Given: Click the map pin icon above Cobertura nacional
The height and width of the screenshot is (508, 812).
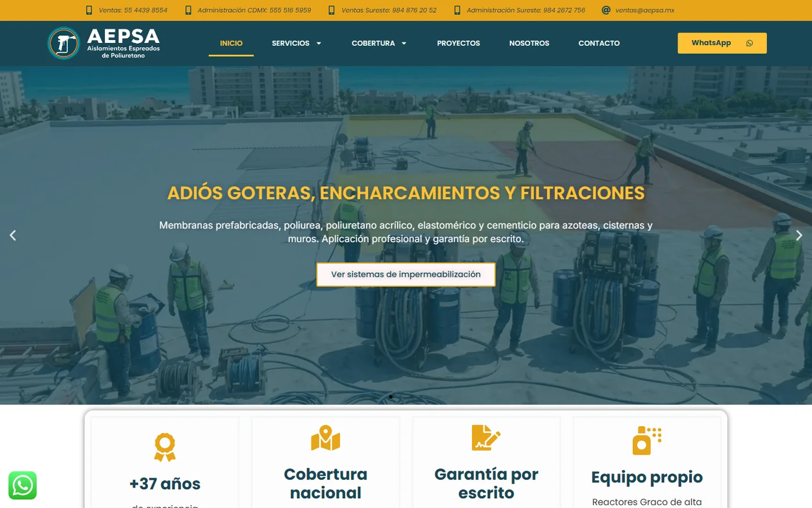Looking at the screenshot, I should click(x=325, y=438).
